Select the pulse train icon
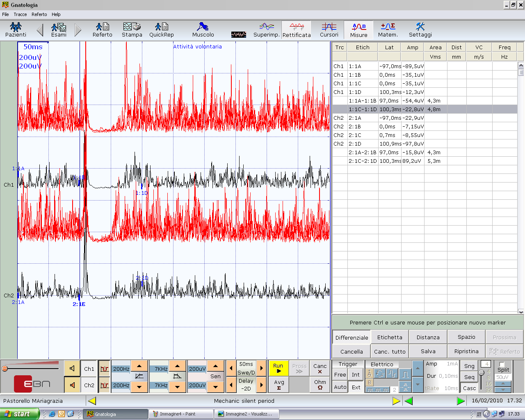The height and width of the screenshot is (420, 525). pos(378,389)
